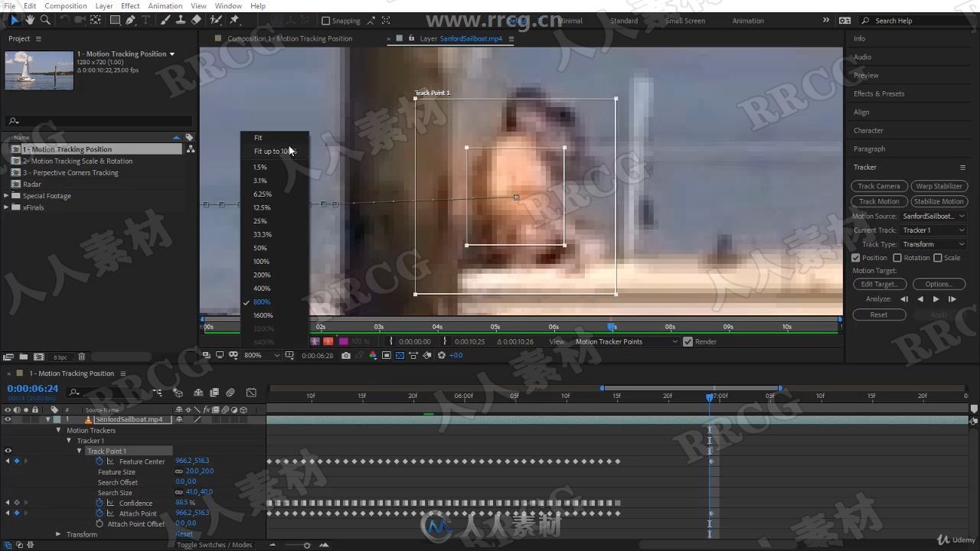The height and width of the screenshot is (551, 980).
Task: Click the new folder icon in Project panel
Action: tap(24, 357)
